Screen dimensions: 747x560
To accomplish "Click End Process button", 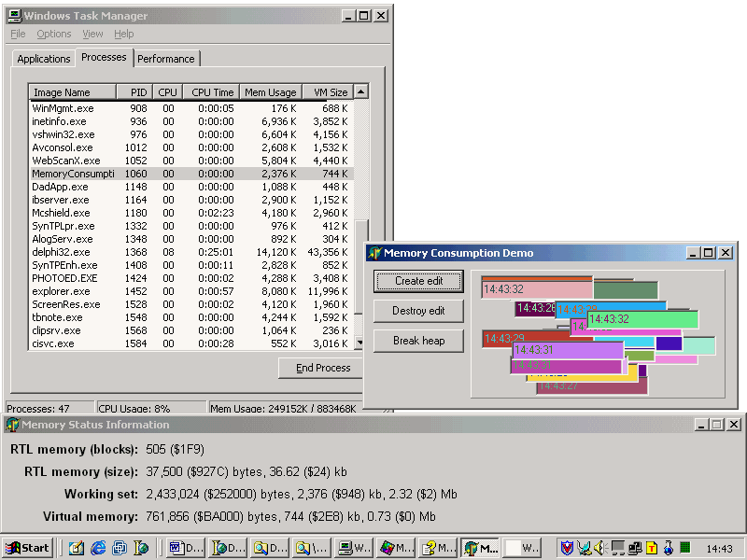I will pos(322,368).
